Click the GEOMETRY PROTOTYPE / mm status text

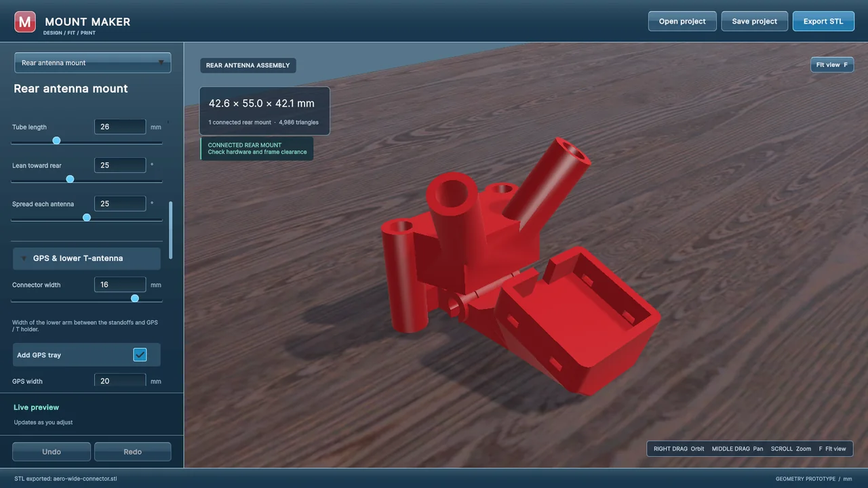coord(814,479)
